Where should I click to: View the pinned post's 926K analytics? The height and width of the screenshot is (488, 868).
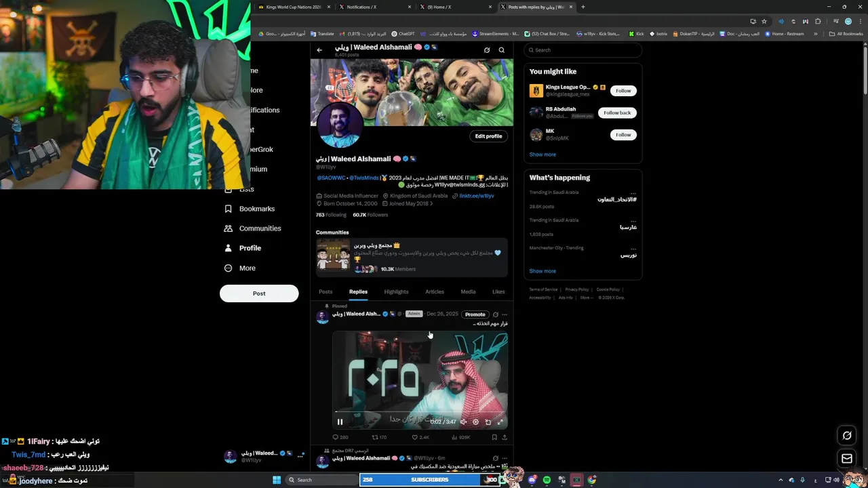pos(460,437)
